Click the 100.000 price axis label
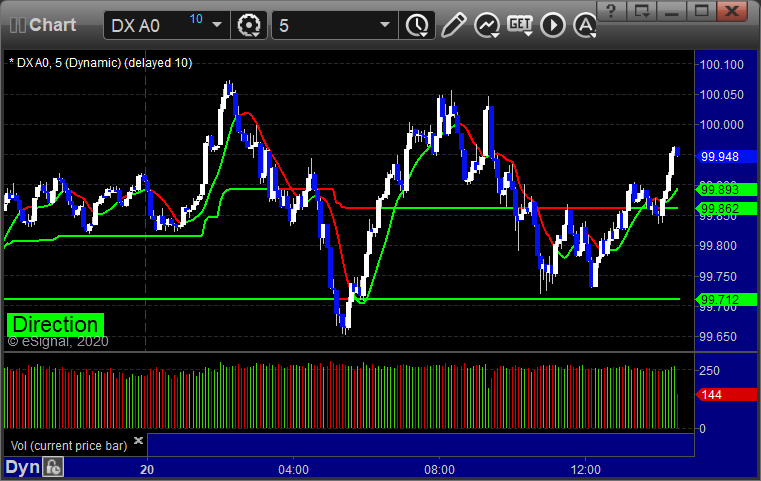 click(x=721, y=125)
